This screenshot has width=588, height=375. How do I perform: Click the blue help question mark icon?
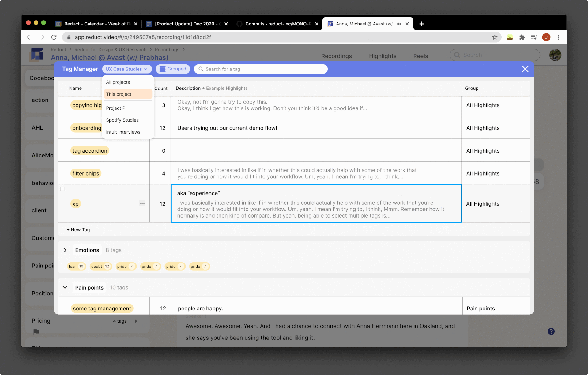pyautogui.click(x=551, y=331)
